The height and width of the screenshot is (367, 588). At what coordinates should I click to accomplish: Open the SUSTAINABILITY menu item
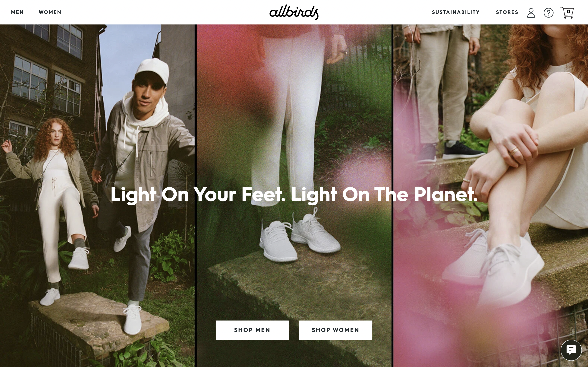[x=455, y=12]
